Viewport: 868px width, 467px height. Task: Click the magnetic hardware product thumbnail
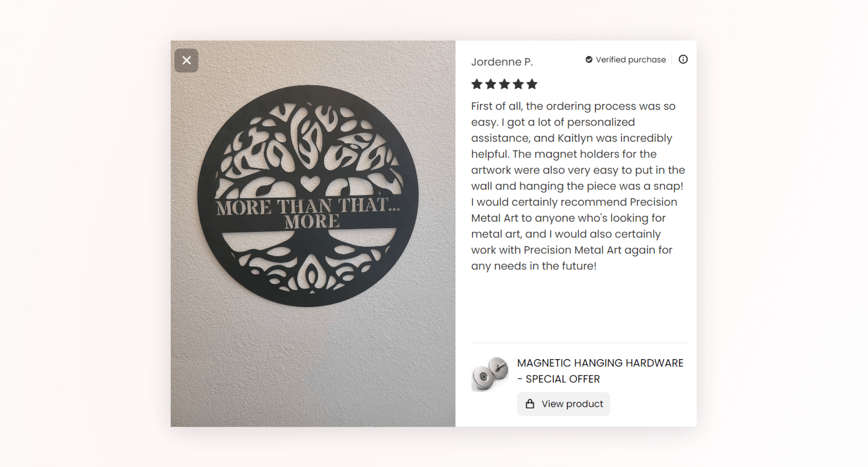click(490, 374)
